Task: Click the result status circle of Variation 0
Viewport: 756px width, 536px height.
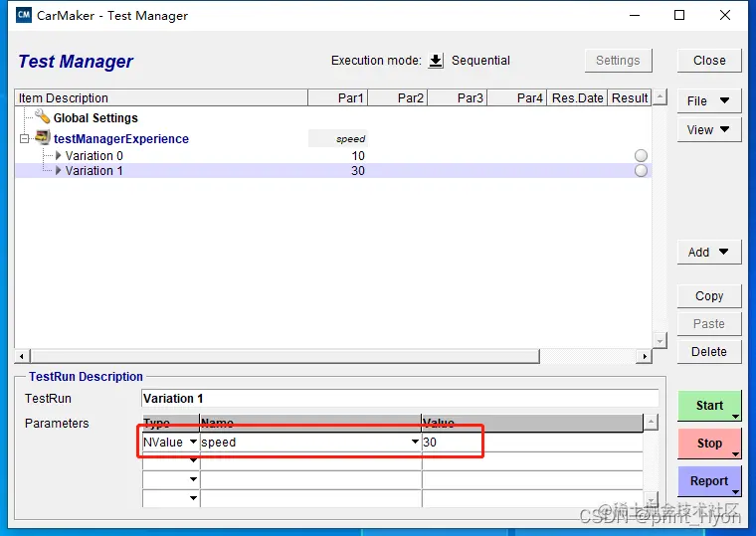Action: (x=641, y=156)
